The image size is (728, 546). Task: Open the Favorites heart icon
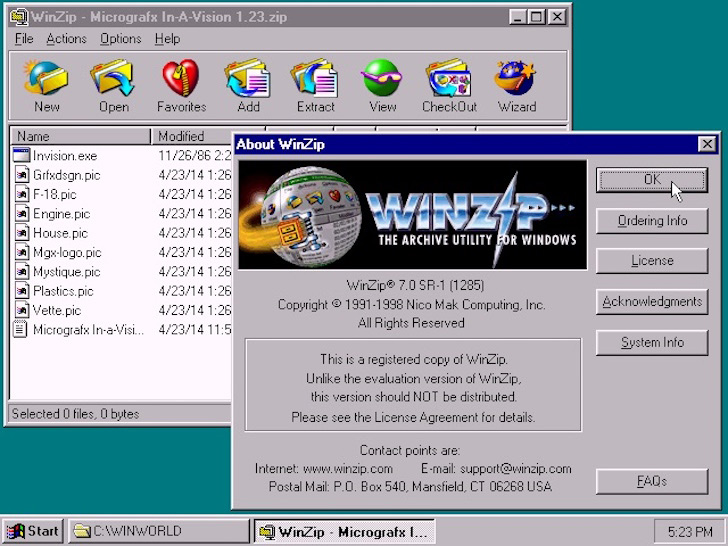pyautogui.click(x=181, y=86)
